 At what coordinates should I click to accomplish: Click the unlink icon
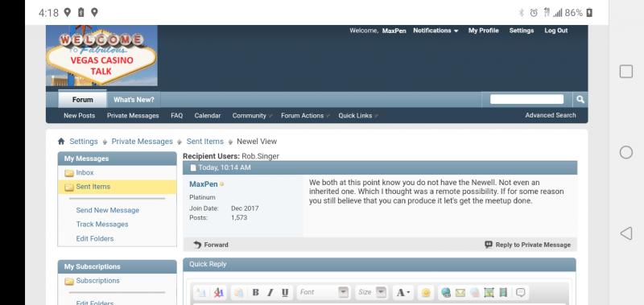tap(474, 292)
